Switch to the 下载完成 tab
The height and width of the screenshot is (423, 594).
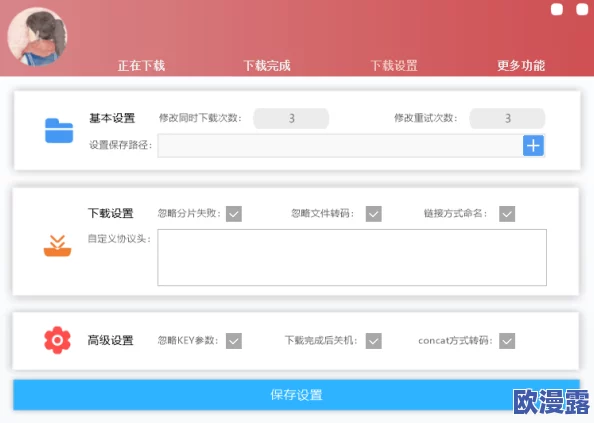coord(267,66)
